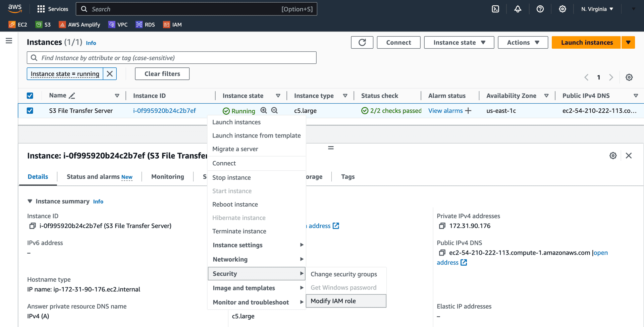The width and height of the screenshot is (644, 327).
Task: Edit the Name column pencil icon
Action: pyautogui.click(x=72, y=96)
